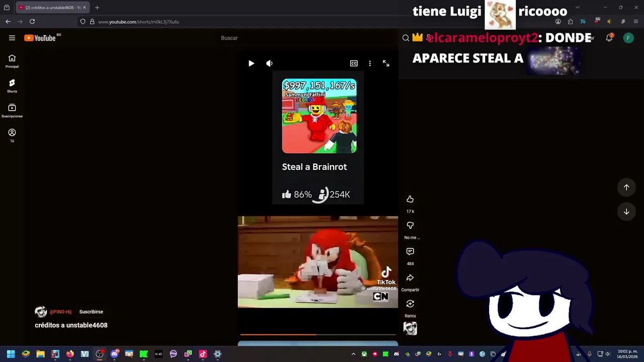Open the Xbox icon in system tray
644x362 pixels.
(x=364, y=354)
